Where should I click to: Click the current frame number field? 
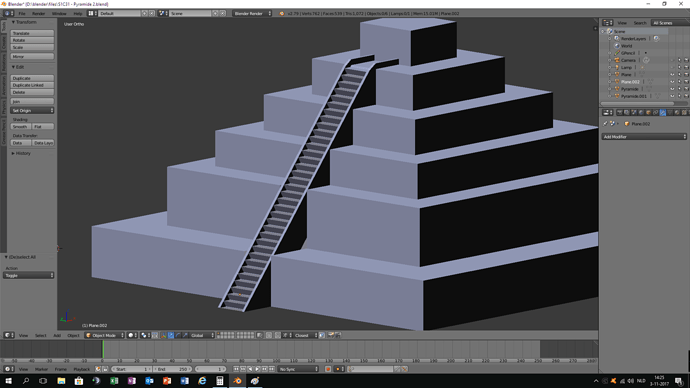tap(211, 369)
